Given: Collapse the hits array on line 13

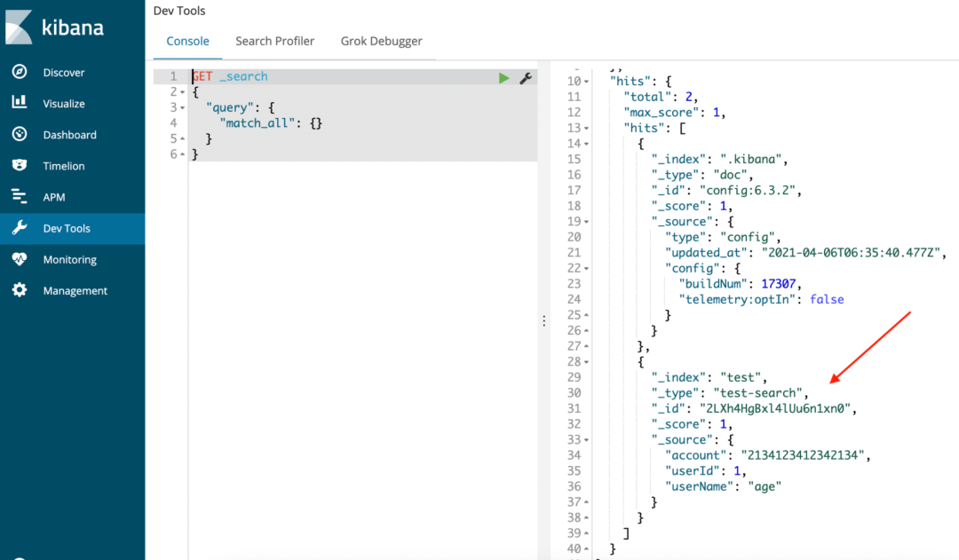Looking at the screenshot, I should (586, 129).
